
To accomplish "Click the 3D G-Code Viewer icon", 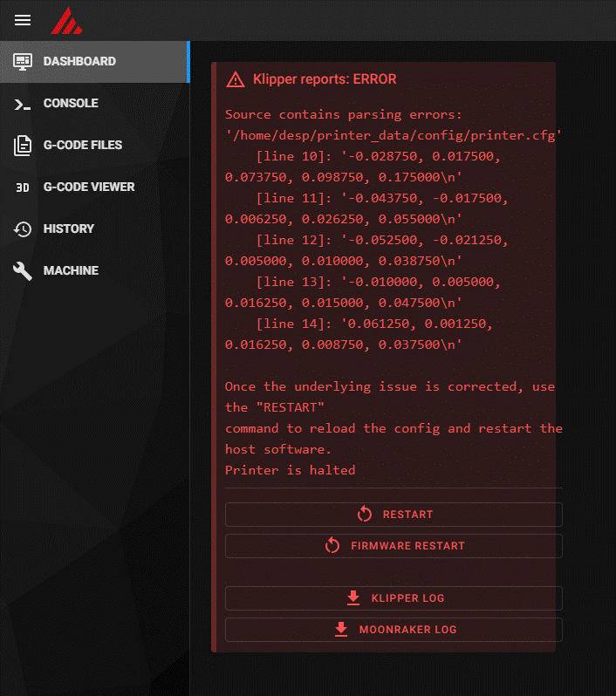I will 22,188.
